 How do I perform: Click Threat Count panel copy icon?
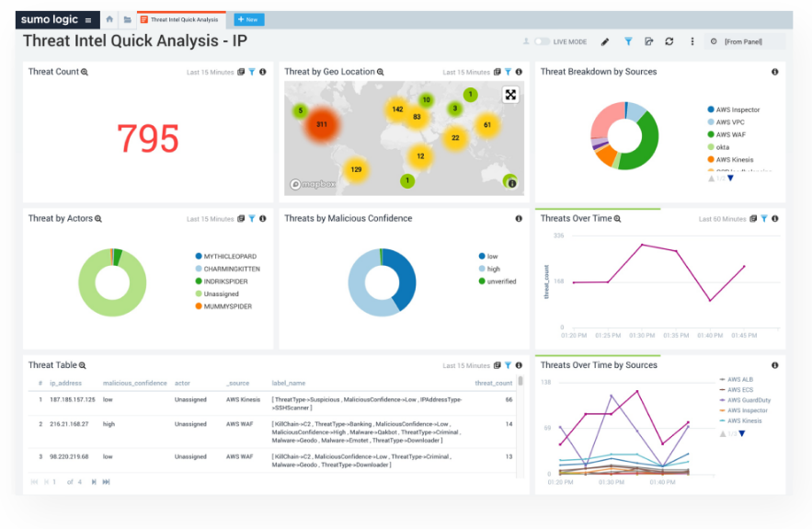(x=241, y=72)
